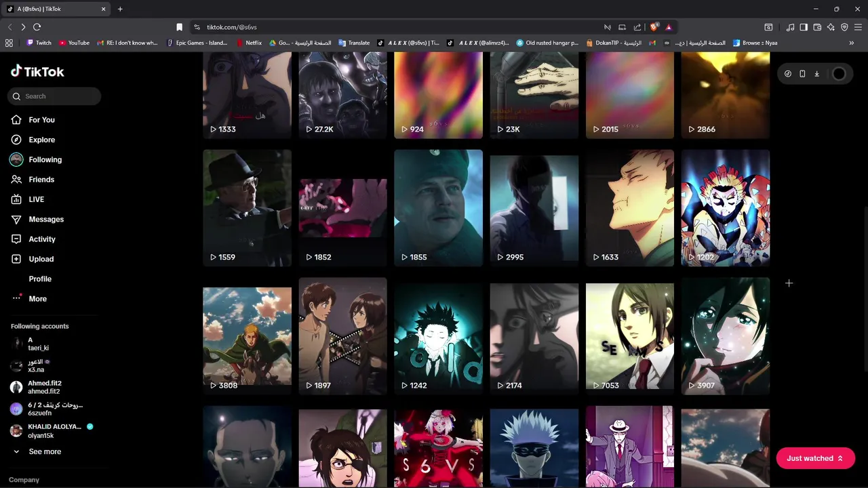The image size is (868, 488).
Task: Open video thumbnail with 7053 views
Action: coord(630,336)
